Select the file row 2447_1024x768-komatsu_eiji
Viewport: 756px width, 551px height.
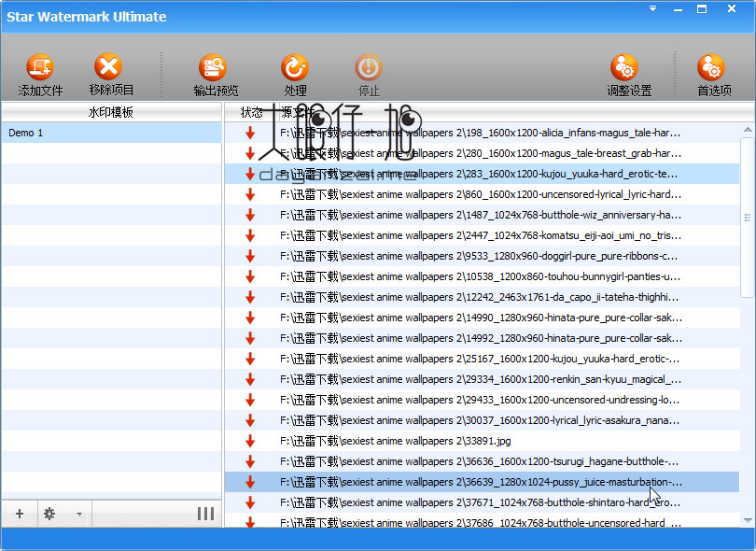tap(482, 235)
